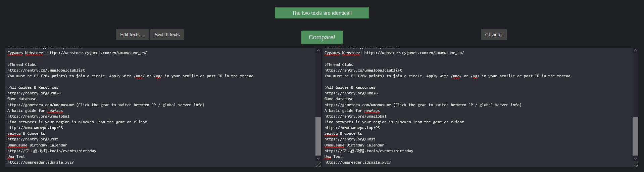Click 'A basic guide for' line in right text

[352, 111]
